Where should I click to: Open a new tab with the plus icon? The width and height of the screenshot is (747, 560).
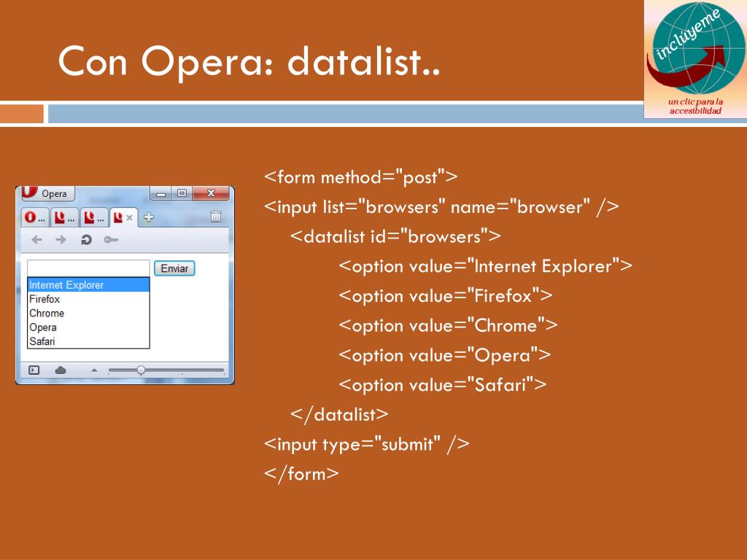(149, 217)
